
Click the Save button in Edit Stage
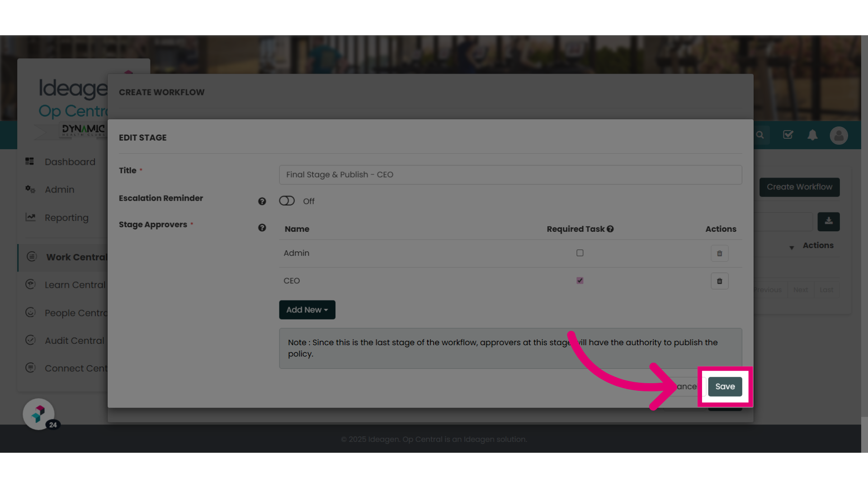725,386
